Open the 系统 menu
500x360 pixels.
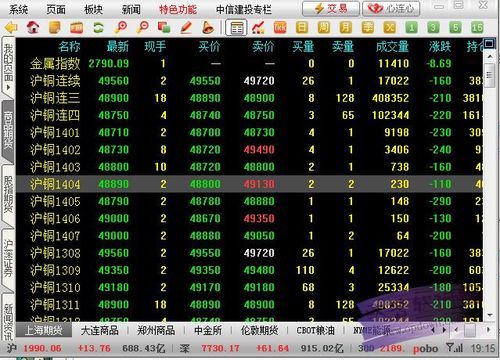[19, 9]
